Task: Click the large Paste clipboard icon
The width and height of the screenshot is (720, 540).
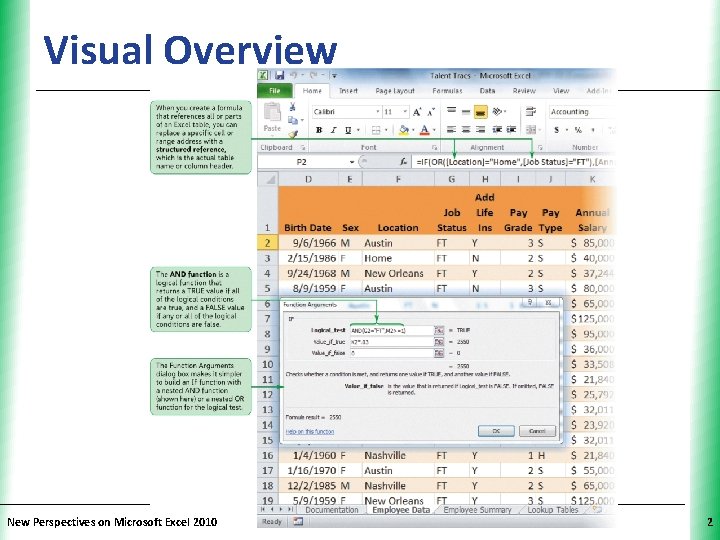Action: tap(272, 112)
